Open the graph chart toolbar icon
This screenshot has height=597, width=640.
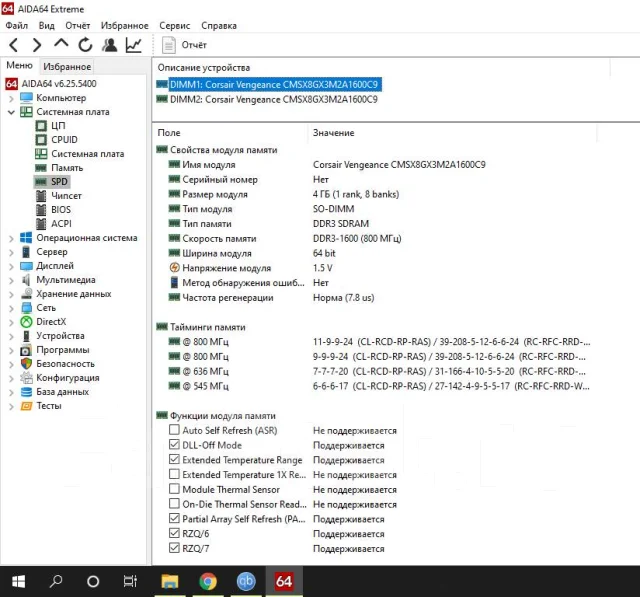(133, 45)
